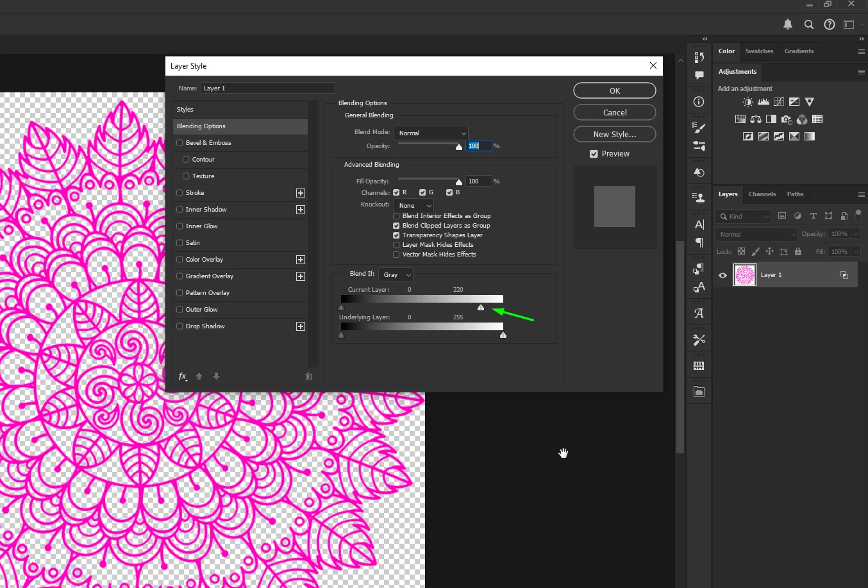Enable the Color Overlay checkbox
Viewport: 868px width, 588px height.
click(179, 260)
